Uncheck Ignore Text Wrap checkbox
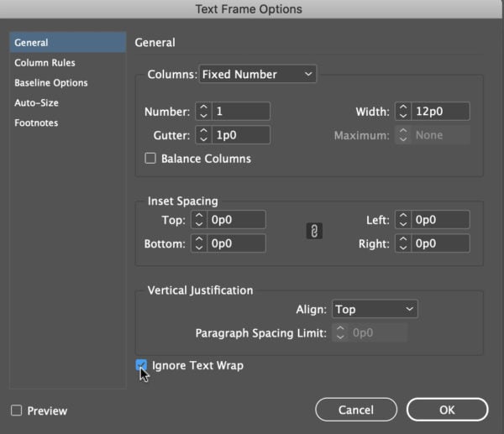Screen dimensions: 504x434 click(x=141, y=365)
